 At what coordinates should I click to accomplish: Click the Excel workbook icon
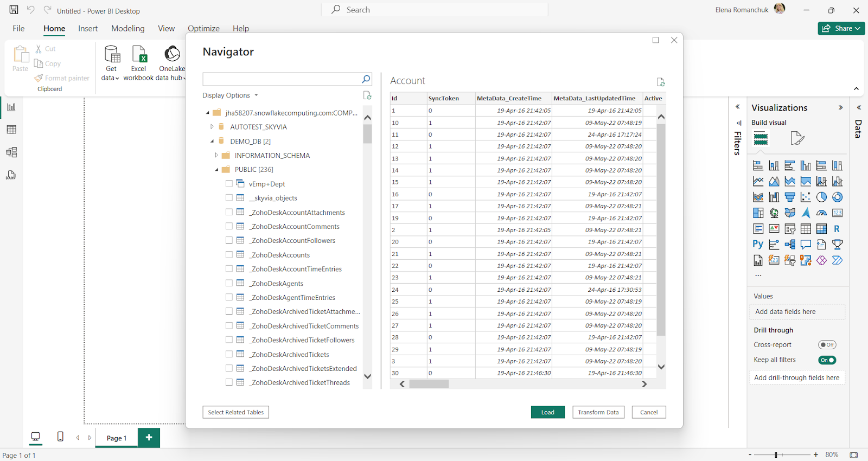point(139,55)
